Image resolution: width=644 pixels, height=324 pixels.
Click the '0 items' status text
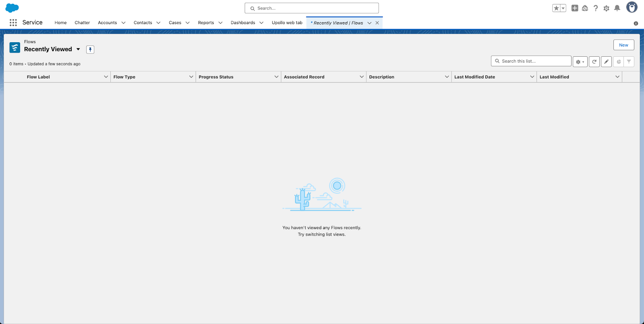[x=17, y=64]
